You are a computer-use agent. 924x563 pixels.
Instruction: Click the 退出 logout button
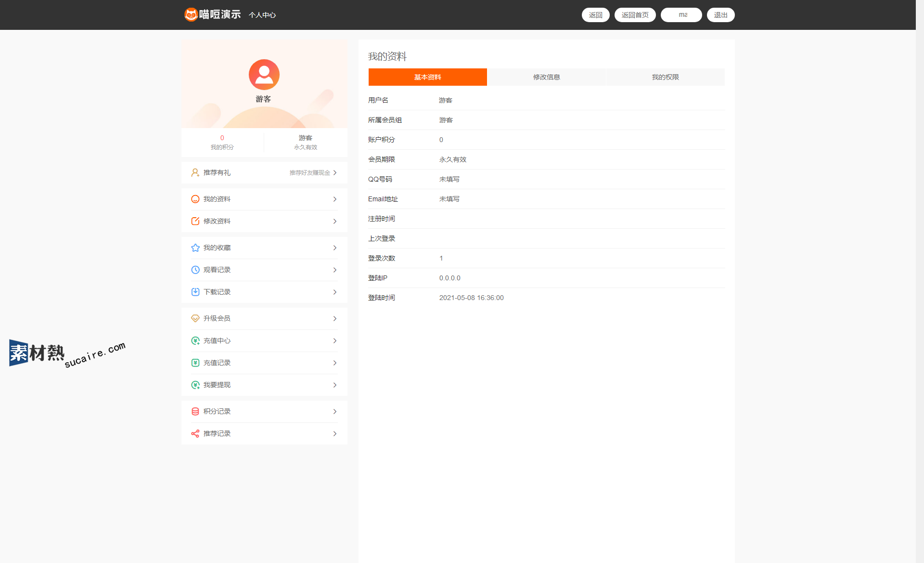(720, 15)
